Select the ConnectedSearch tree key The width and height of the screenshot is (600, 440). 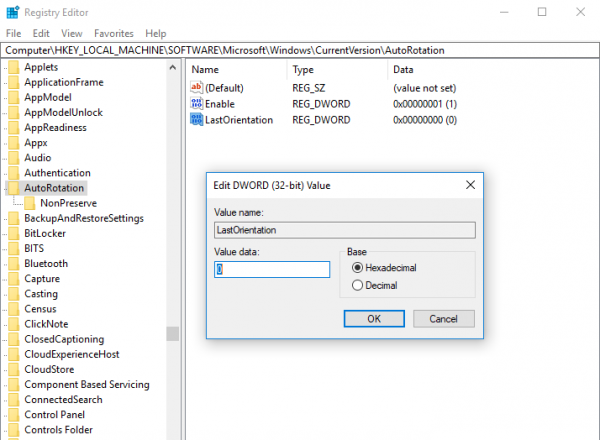[x=64, y=400]
